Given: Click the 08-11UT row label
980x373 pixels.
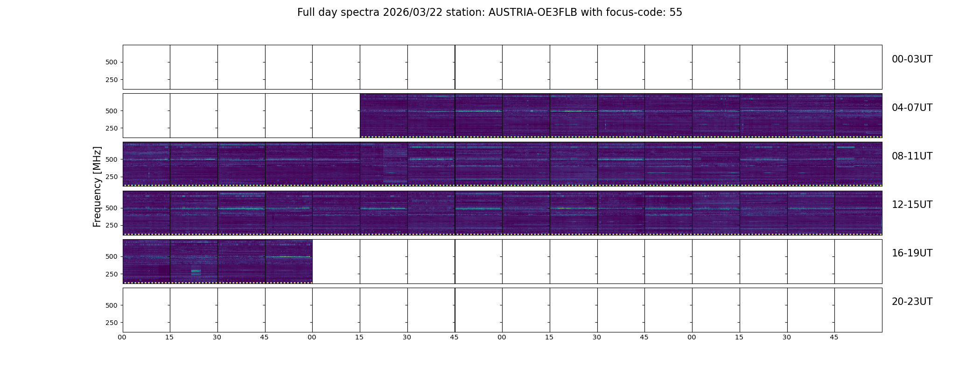Looking at the screenshot, I should tap(912, 156).
